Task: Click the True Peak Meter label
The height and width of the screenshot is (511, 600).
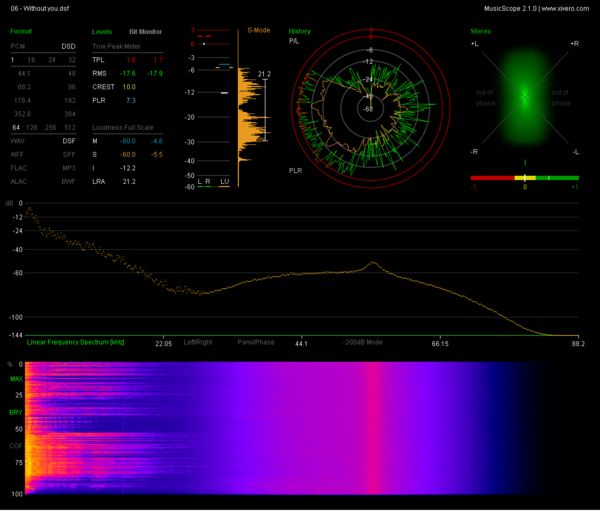Action: (116, 46)
